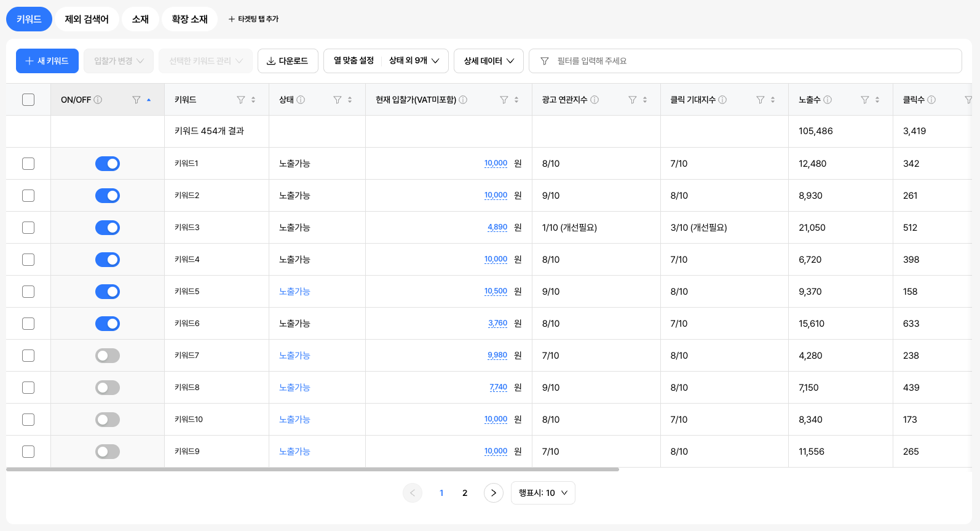Image resolution: width=980 pixels, height=531 pixels.
Task: Switch to the 키워드 tab
Action: (x=29, y=19)
